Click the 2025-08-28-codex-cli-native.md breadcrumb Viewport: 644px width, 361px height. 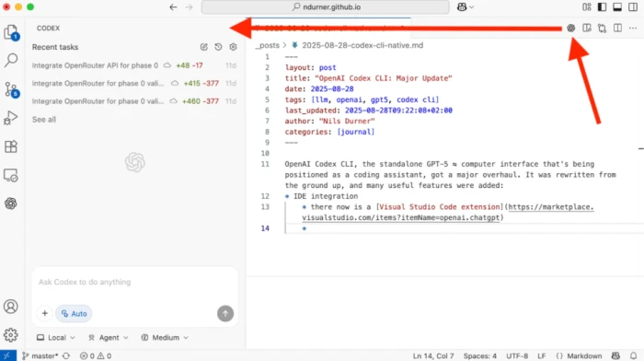[x=362, y=45]
